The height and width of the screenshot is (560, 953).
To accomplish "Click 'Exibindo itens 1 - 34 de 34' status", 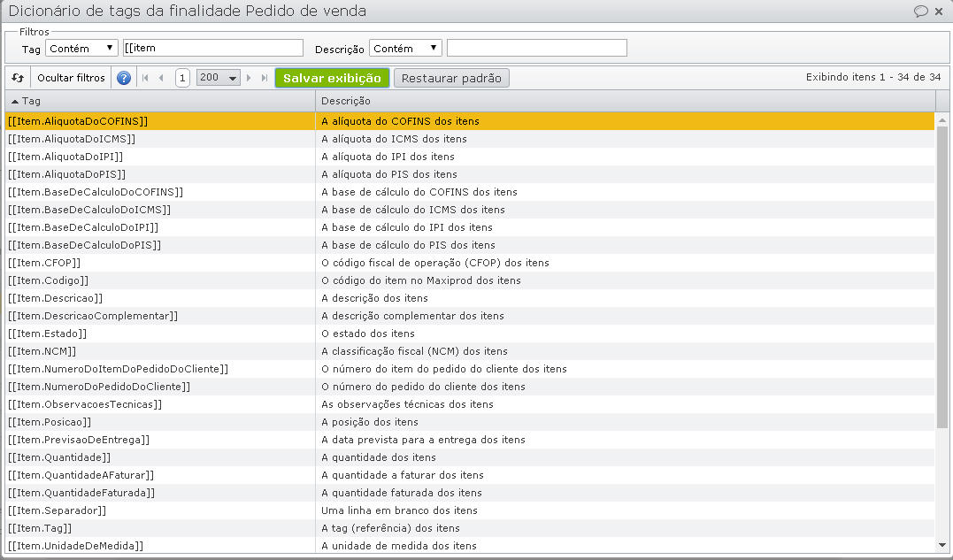I will click(873, 77).
